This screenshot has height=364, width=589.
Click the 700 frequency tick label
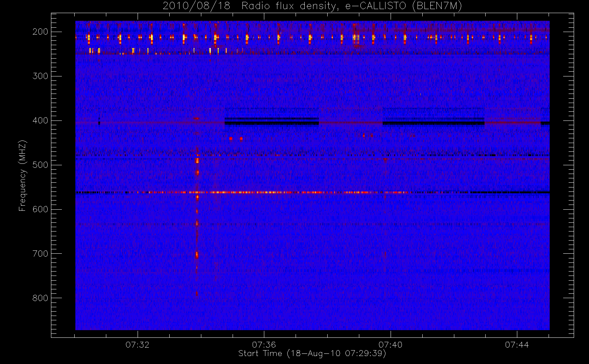(x=40, y=254)
